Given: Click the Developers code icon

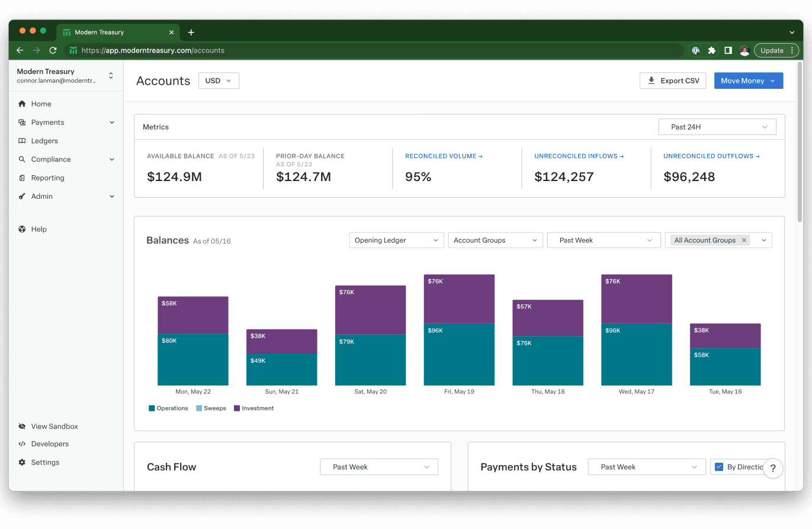Looking at the screenshot, I should (22, 444).
